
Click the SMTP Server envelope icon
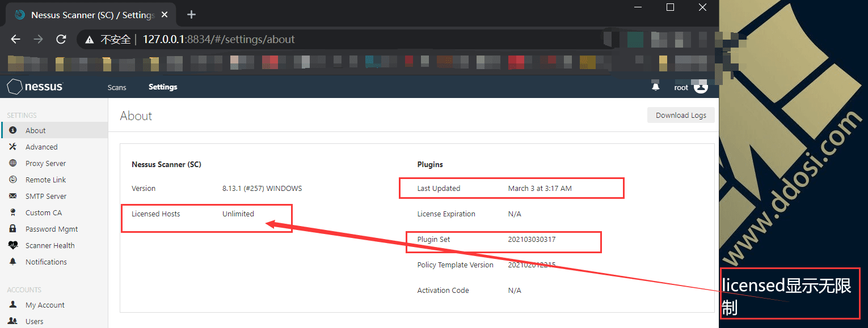(13, 196)
